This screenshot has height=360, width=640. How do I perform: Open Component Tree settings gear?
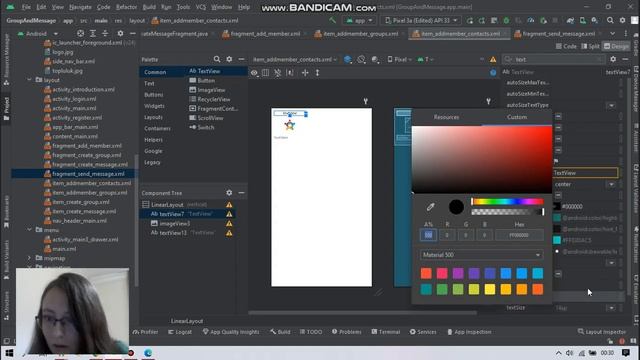click(x=229, y=193)
